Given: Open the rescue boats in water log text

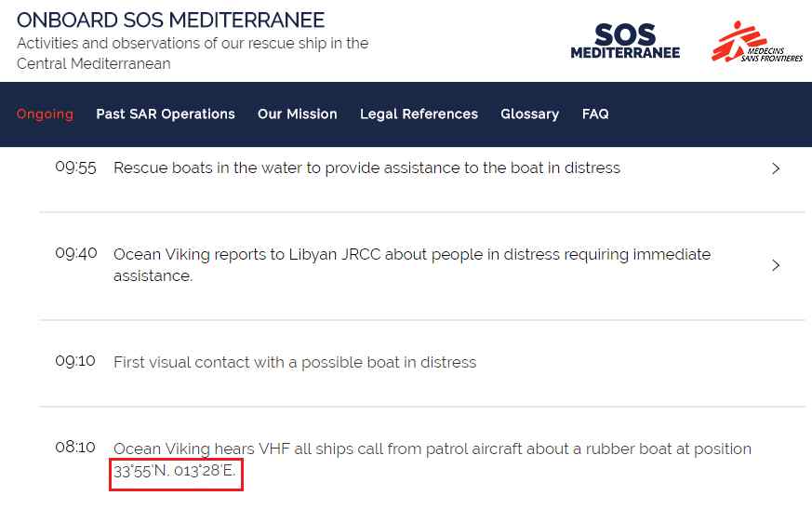Looking at the screenshot, I should (x=366, y=168).
